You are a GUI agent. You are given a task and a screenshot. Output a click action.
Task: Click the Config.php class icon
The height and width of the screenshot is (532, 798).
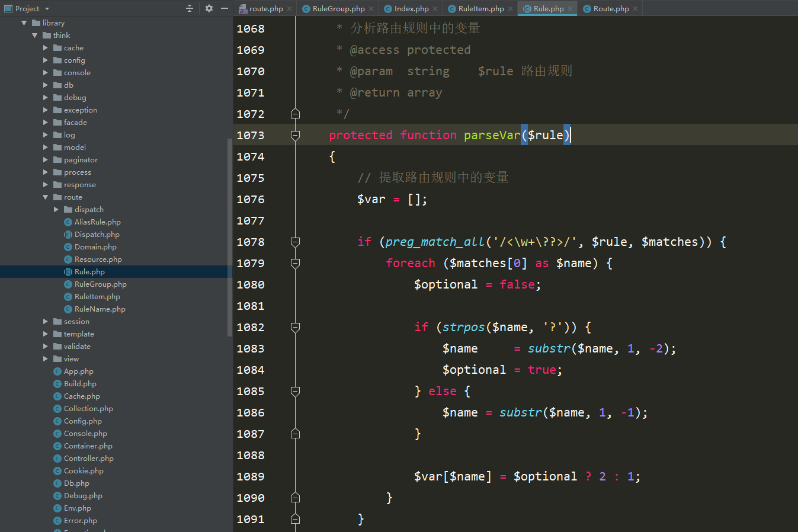57,421
